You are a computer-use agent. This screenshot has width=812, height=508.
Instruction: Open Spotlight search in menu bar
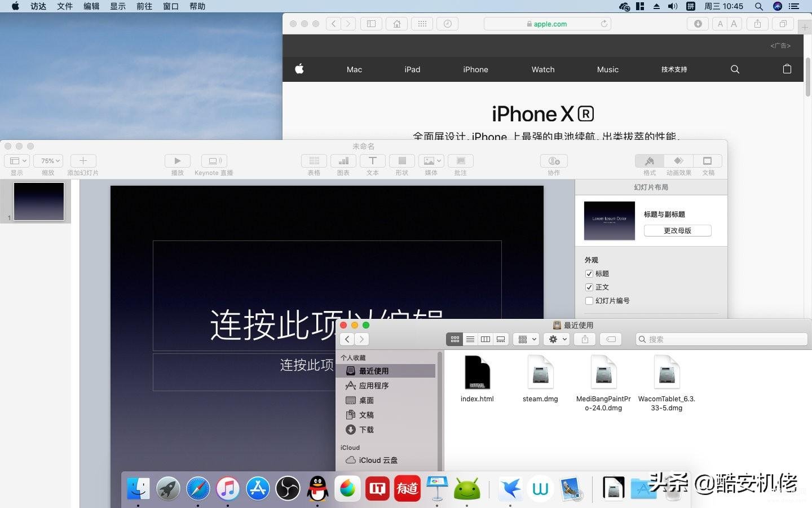pyautogui.click(x=759, y=6)
